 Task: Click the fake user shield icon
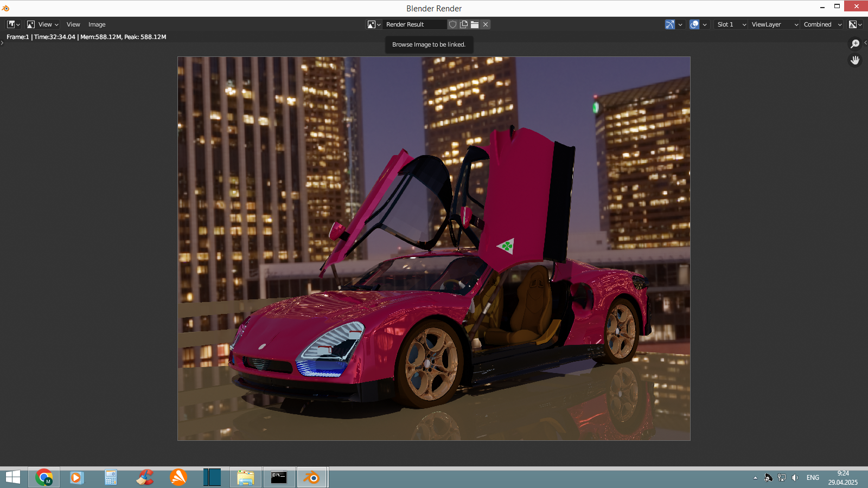[453, 24]
